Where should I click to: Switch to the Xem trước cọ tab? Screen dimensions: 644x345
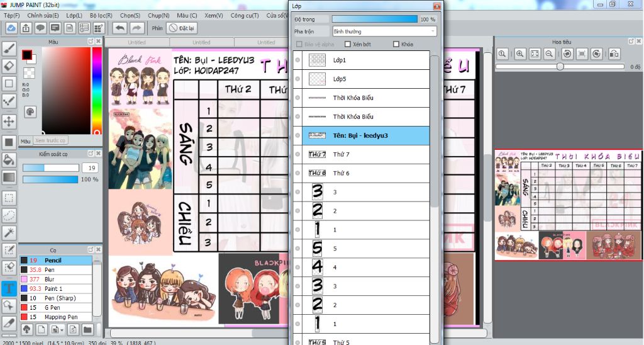tap(50, 140)
